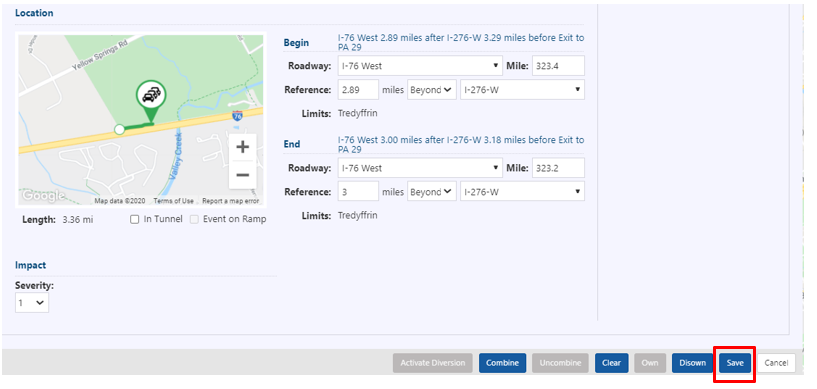Open the End Roadway dropdown
Screen dimensions: 817x389
pyautogui.click(x=420, y=168)
